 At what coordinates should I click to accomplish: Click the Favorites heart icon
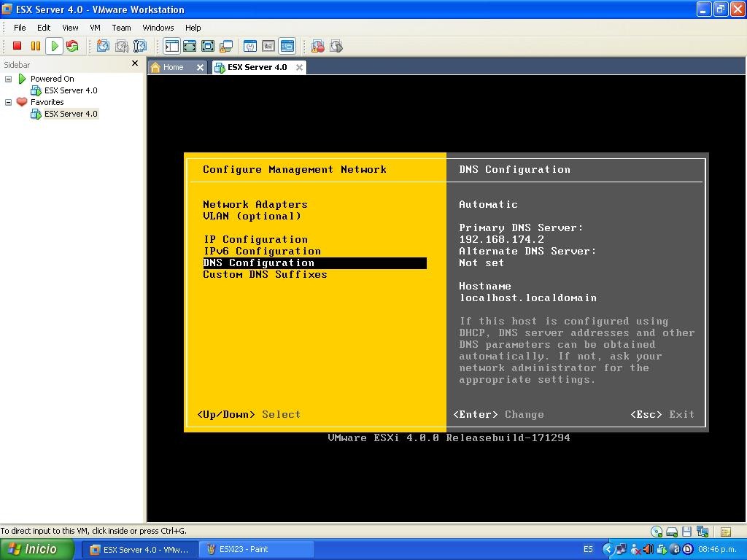22,101
